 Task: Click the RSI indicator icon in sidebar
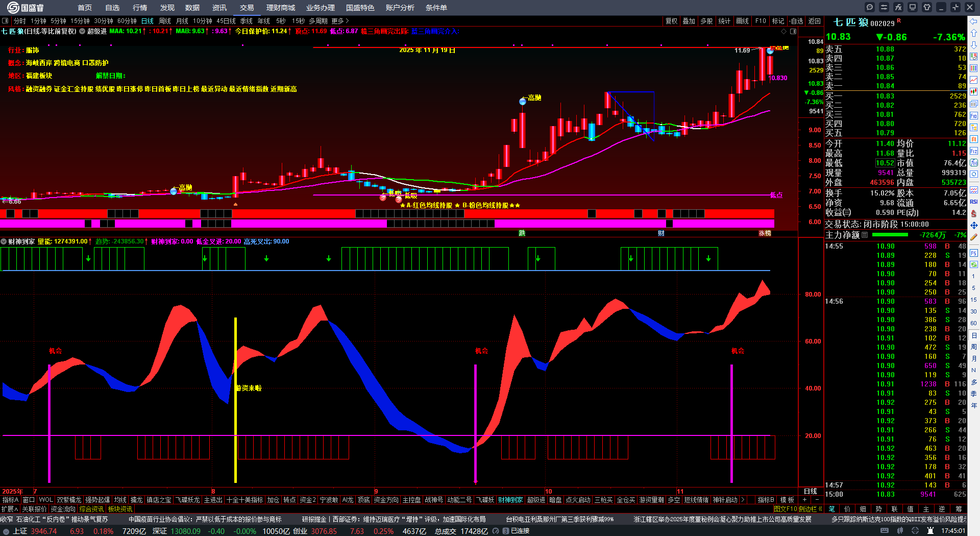click(x=974, y=202)
